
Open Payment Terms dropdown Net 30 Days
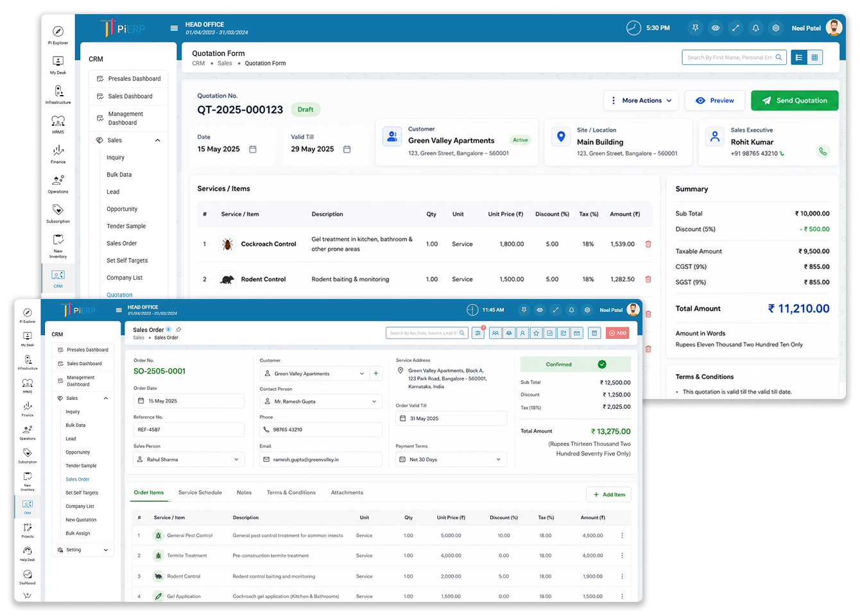point(451,459)
